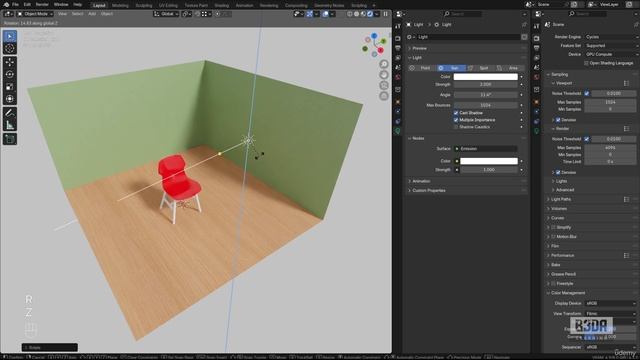Select the Annotate tool
Image resolution: width=640 pixels, height=360 pixels.
point(10,113)
